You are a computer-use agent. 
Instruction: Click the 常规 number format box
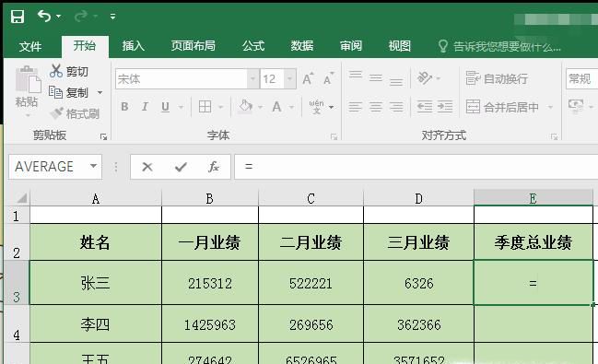pyautogui.click(x=581, y=79)
